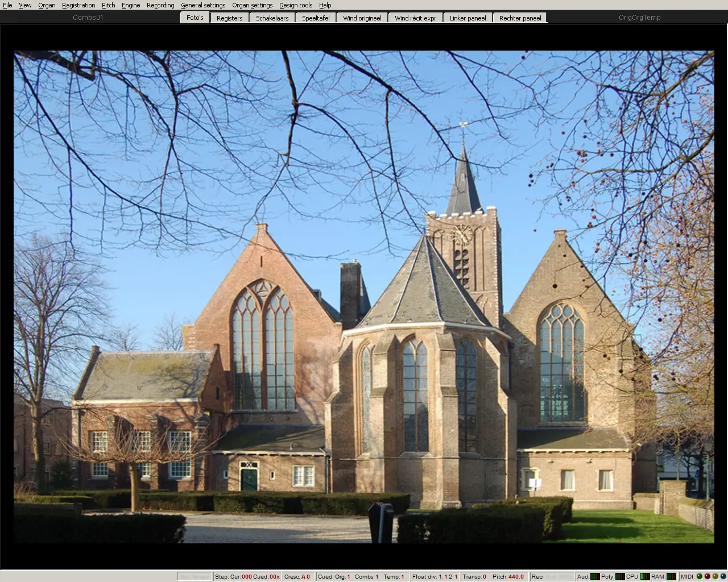
Task: Switch to the Registers tab
Action: click(230, 18)
